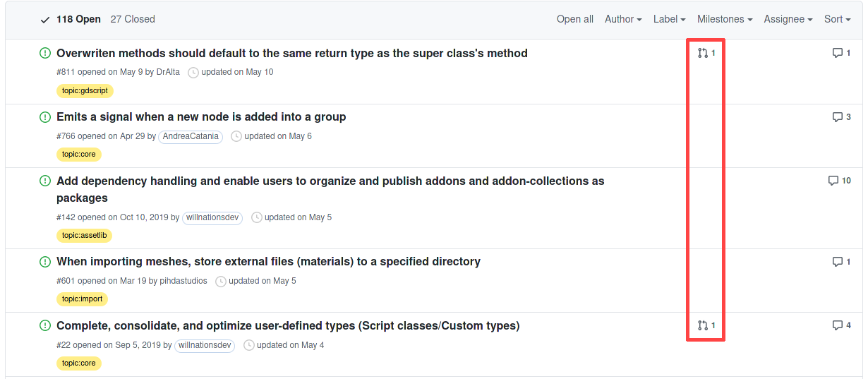This screenshot has height=379, width=868.
Task: Open issue about emitting signal when node added
Action: tap(201, 117)
